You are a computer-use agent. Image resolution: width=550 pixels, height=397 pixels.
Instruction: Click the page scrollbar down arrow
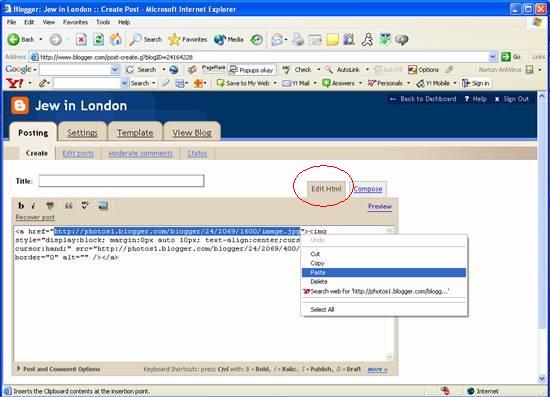tap(542, 378)
